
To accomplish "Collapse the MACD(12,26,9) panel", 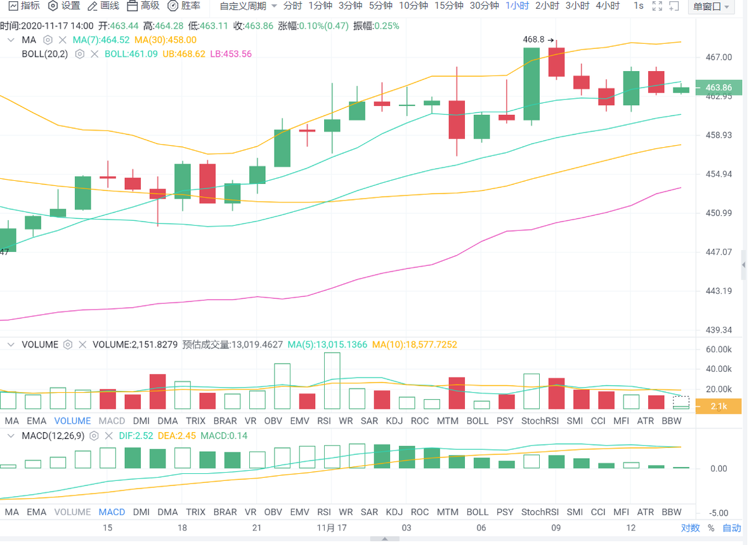I will [x=11, y=435].
